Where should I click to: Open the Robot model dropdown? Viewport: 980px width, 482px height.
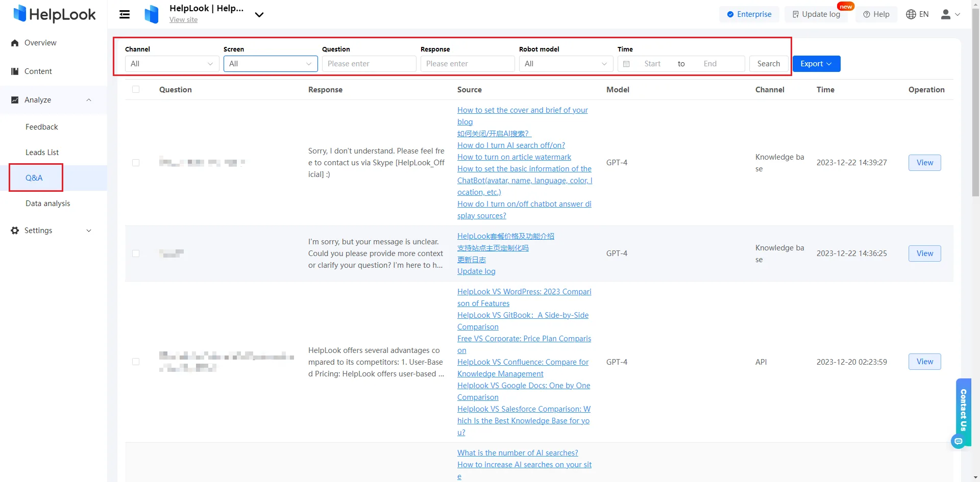(x=566, y=64)
